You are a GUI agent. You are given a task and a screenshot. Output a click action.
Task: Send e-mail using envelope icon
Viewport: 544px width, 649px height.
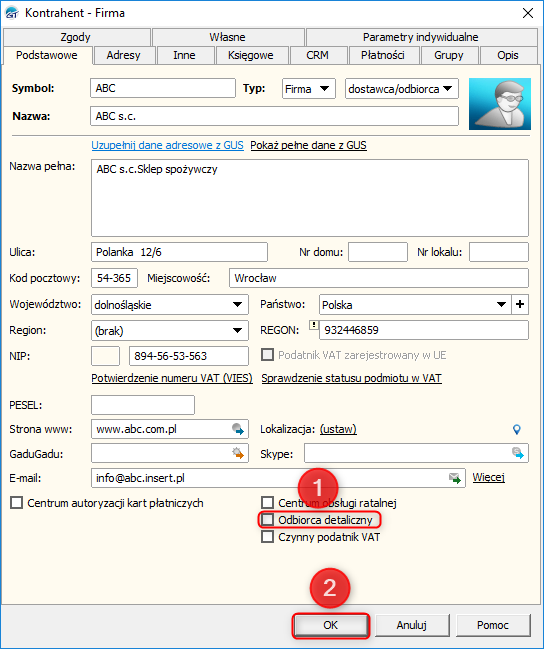[x=455, y=478]
